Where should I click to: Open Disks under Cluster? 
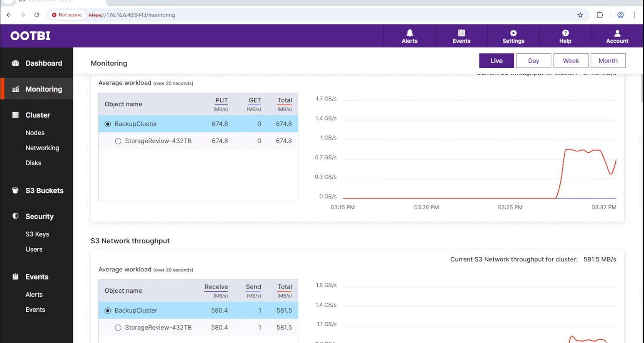pos(33,163)
